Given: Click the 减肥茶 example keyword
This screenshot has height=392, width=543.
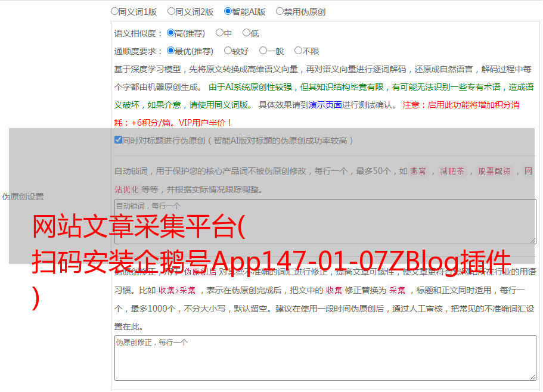Looking at the screenshot, I should coord(452,171).
